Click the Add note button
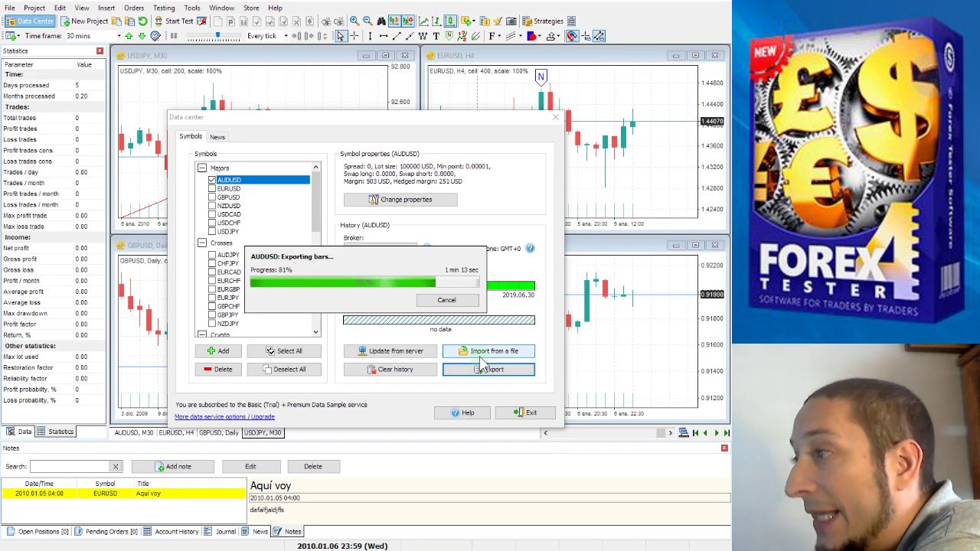This screenshot has height=551, width=980. (173, 466)
